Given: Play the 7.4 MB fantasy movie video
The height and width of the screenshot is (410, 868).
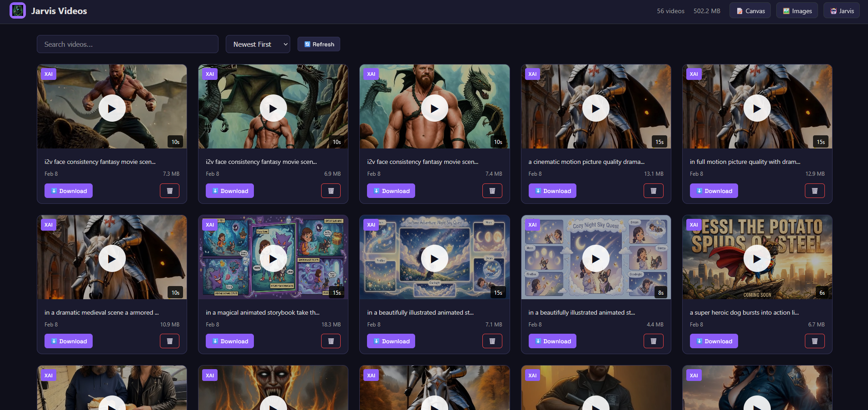Looking at the screenshot, I should [x=435, y=108].
